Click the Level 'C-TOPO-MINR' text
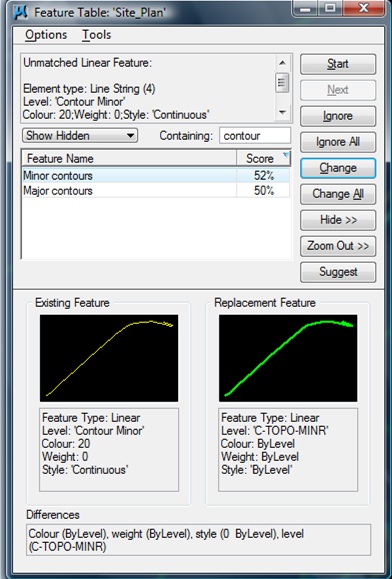The height and width of the screenshot is (579, 392). tap(275, 431)
